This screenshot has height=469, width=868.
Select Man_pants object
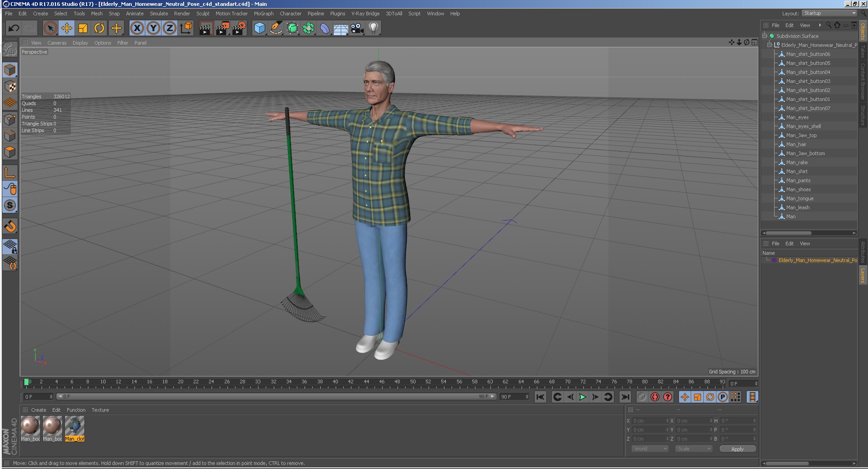[799, 180]
